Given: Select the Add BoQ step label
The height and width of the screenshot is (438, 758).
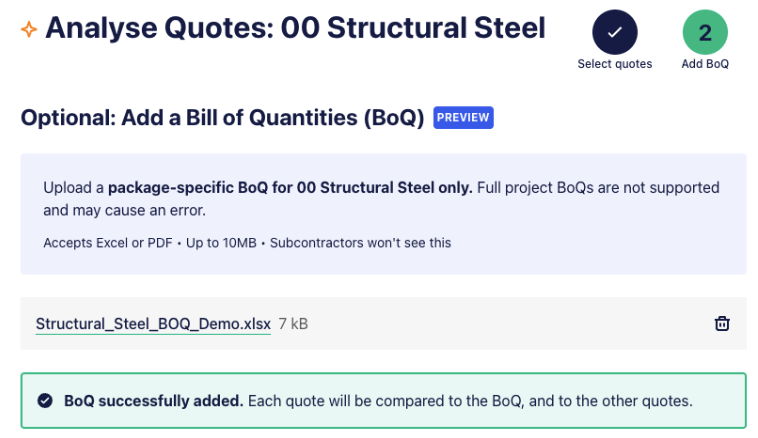Looking at the screenshot, I should [x=705, y=64].
